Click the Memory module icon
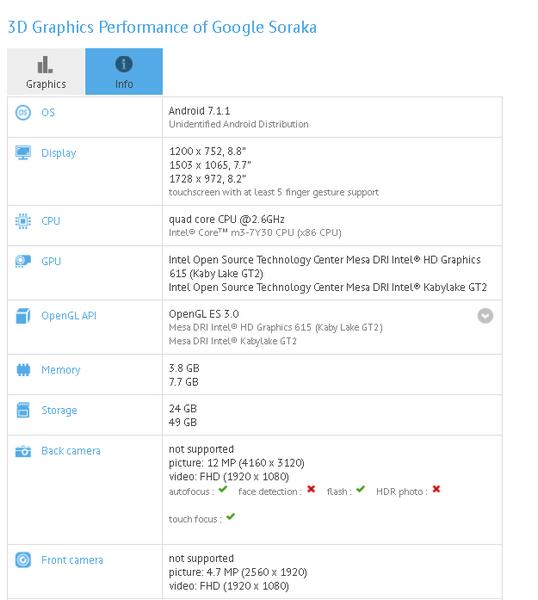This screenshot has height=600, width=538. tap(23, 370)
